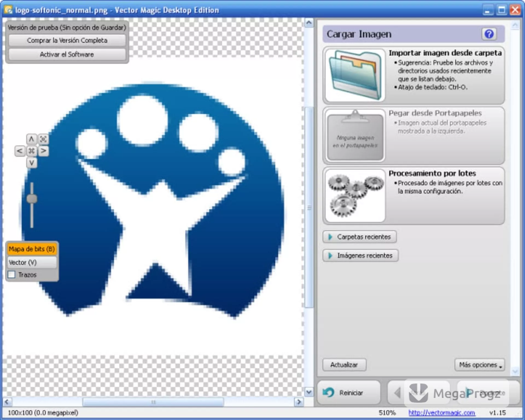Click the Actualizar button
The width and height of the screenshot is (525, 420).
pyautogui.click(x=344, y=365)
